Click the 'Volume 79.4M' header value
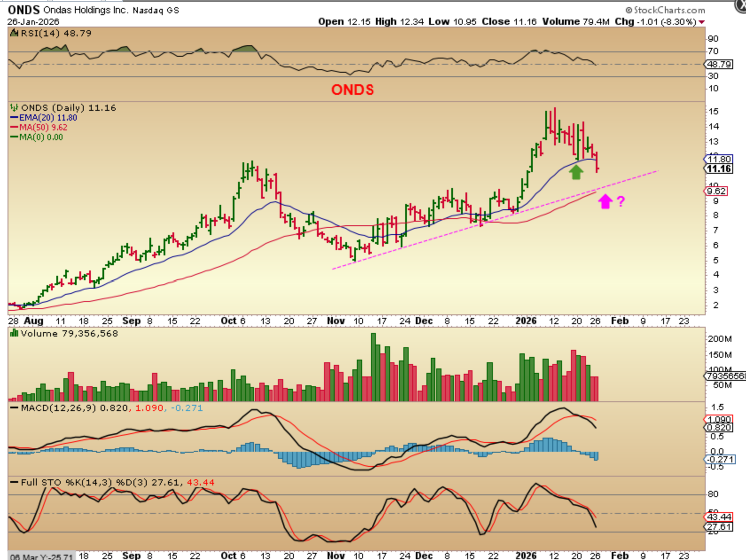Image resolution: width=746 pixels, height=560 pixels. point(575,22)
